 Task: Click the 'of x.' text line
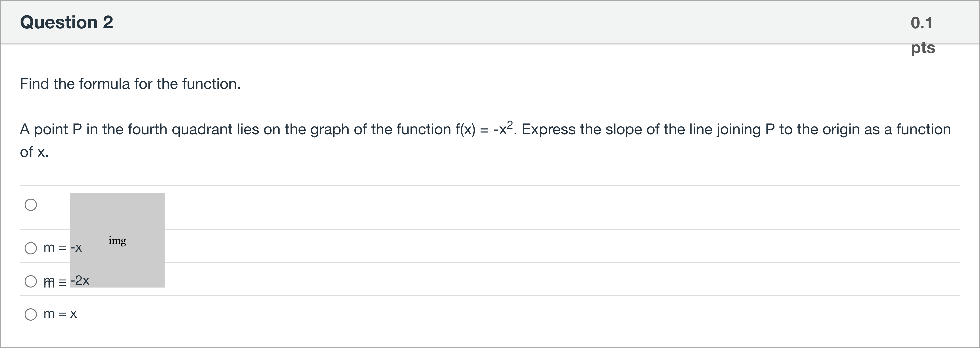pos(34,152)
